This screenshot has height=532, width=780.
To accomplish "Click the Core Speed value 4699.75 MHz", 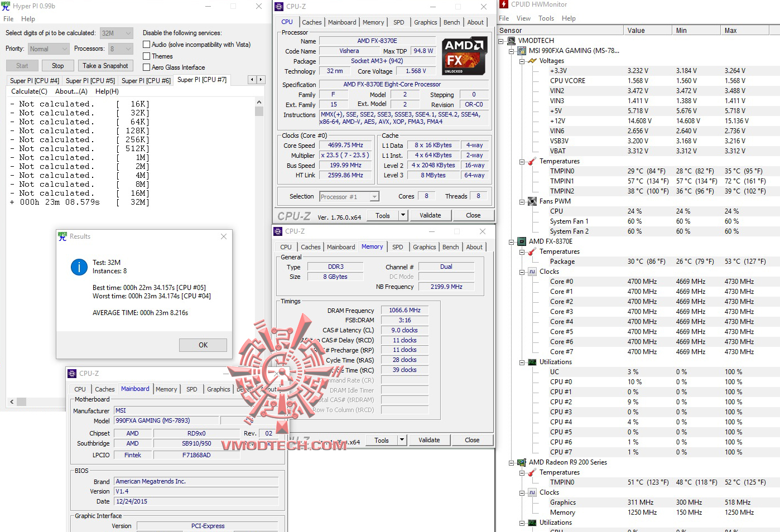I will pos(345,145).
